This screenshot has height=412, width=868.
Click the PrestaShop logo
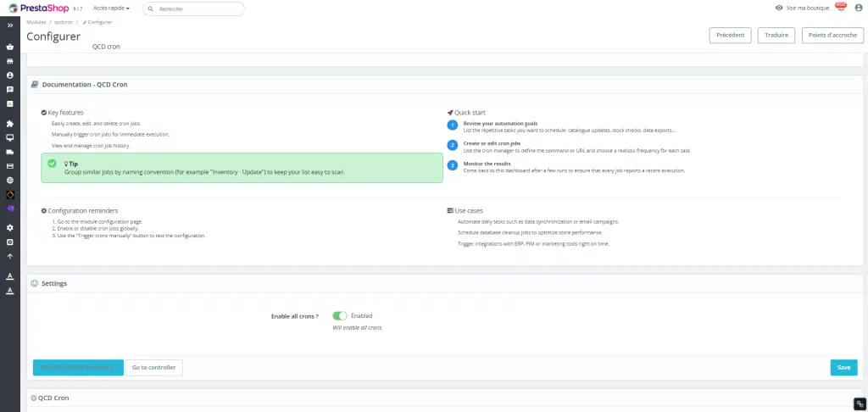click(39, 8)
